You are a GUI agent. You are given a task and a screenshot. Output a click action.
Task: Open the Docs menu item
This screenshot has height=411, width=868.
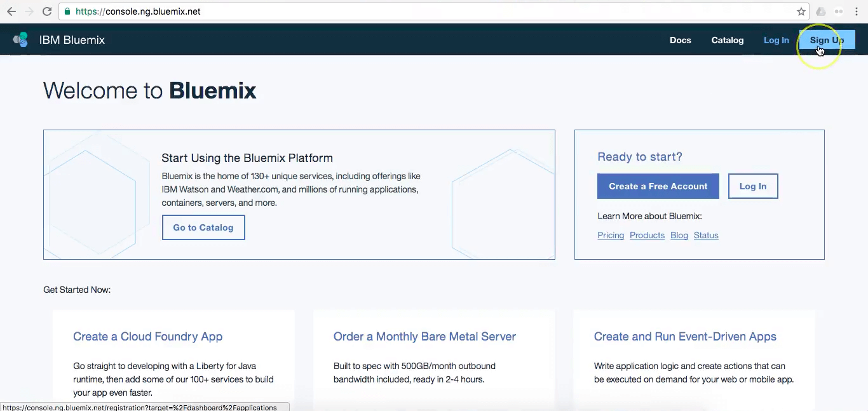tap(680, 40)
